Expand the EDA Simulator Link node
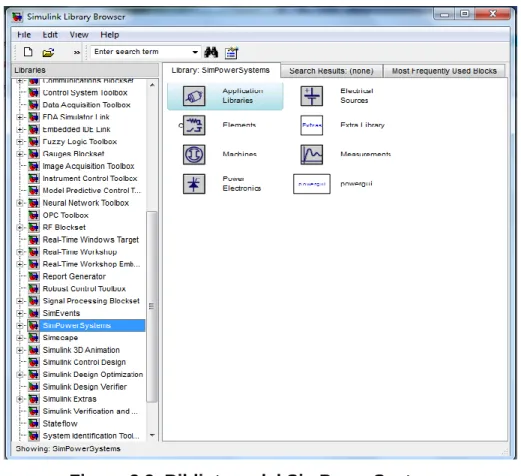This screenshot has height=476, width=521. pyautogui.click(x=20, y=117)
